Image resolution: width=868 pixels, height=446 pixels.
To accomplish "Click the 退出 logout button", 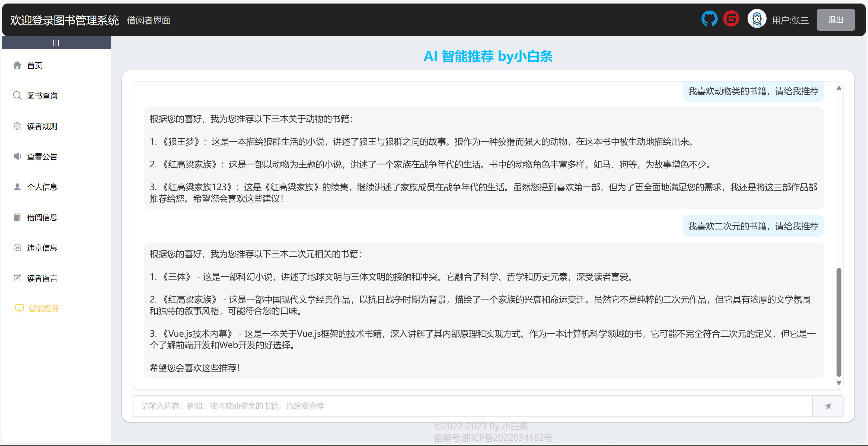I will click(x=835, y=20).
